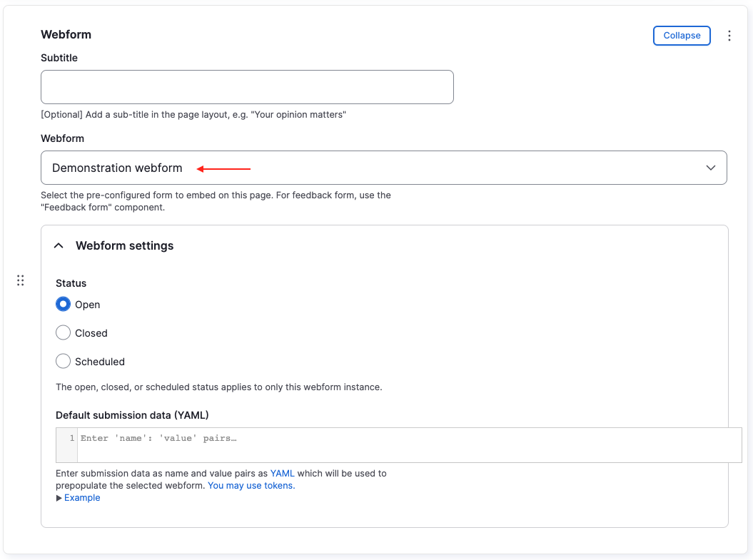Choose the Scheduled status option
Screen dimensions: 753x560
click(63, 361)
